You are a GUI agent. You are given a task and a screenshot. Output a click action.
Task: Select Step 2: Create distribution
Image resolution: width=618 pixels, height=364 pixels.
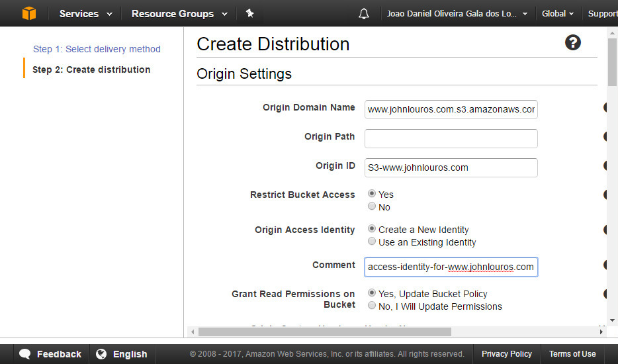click(91, 69)
